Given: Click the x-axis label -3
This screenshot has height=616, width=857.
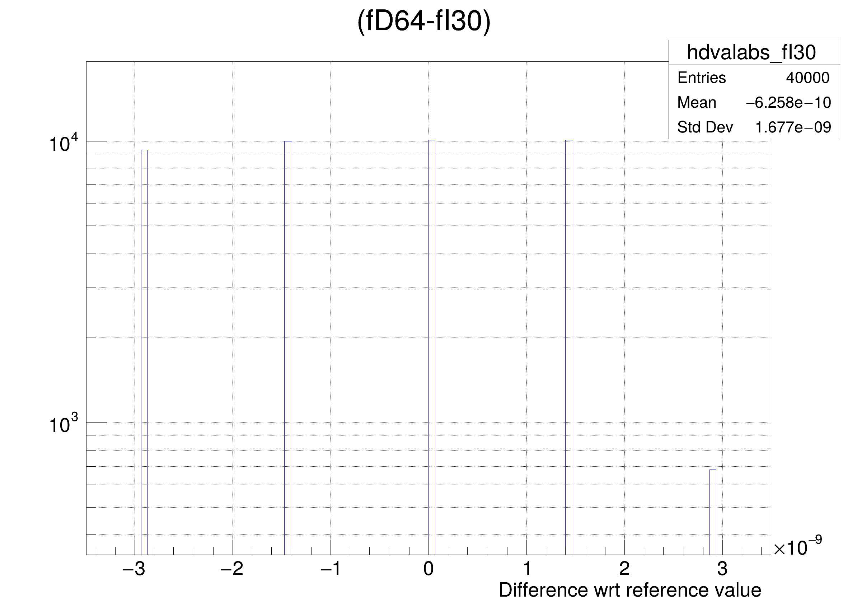Looking at the screenshot, I should [134, 569].
